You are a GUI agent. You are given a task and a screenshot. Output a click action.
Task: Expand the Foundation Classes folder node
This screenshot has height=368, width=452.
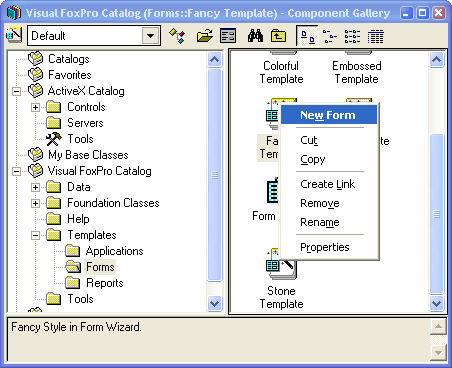(x=35, y=203)
